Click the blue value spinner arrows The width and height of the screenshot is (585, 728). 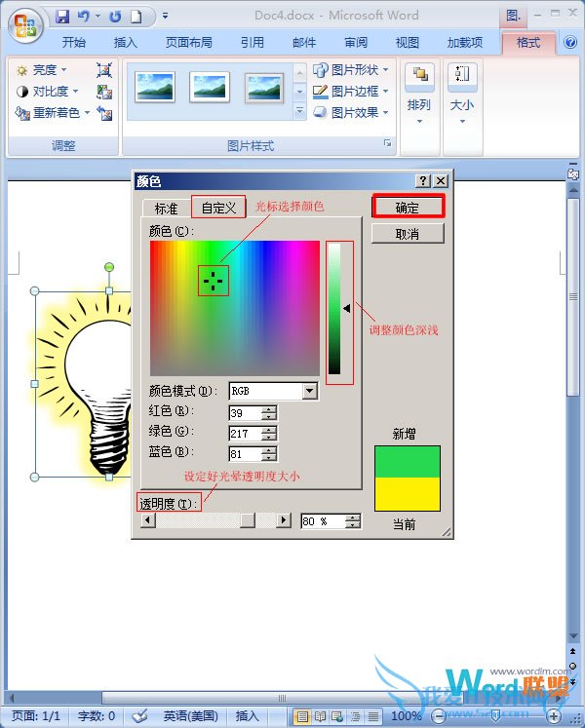[x=269, y=453]
